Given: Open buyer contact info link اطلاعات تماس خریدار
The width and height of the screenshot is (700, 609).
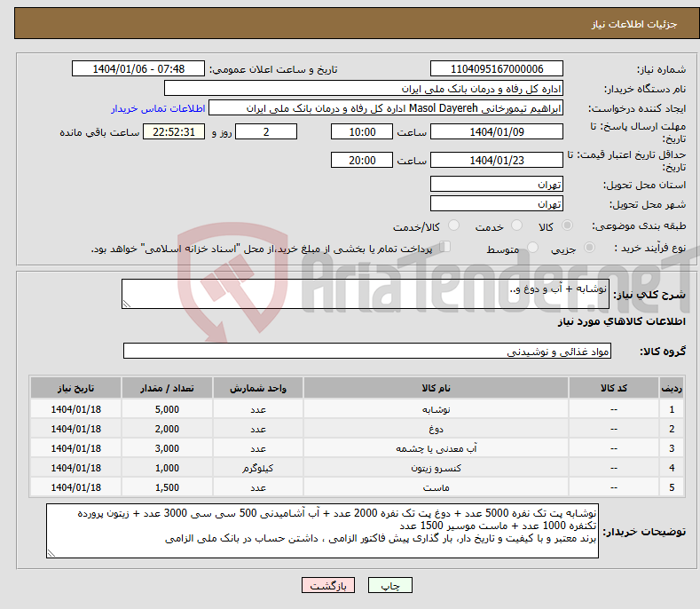Looking at the screenshot, I should point(158,108).
